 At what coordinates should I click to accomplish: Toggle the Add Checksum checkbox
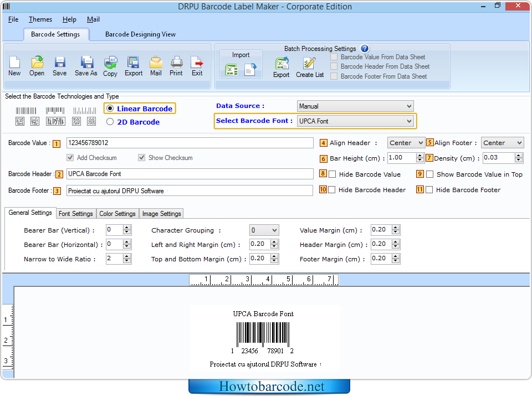70,158
